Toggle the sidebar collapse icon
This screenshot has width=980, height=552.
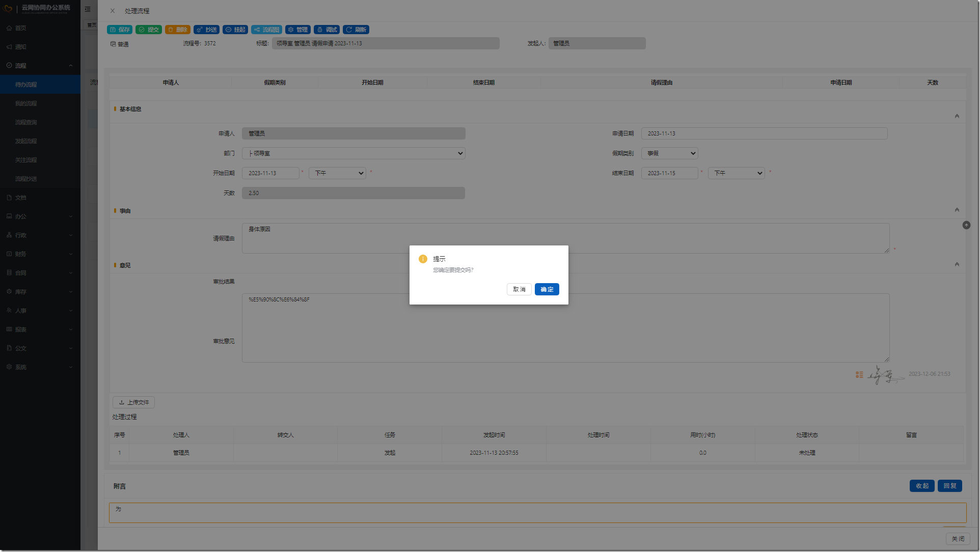(88, 9)
